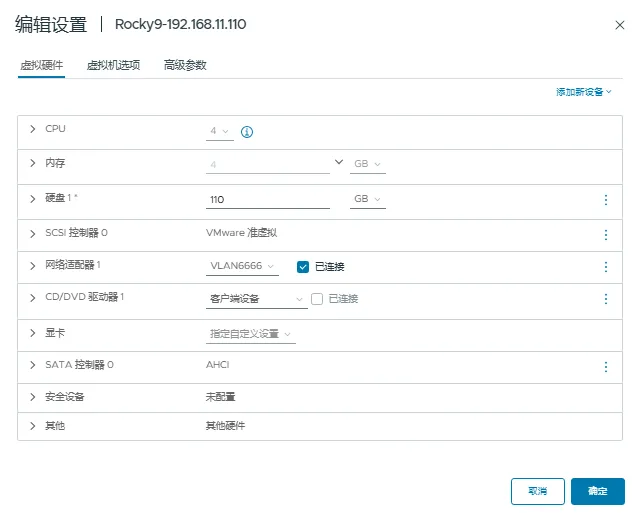Click the hard disk size field 110
The image size is (639, 521).
pos(268,200)
